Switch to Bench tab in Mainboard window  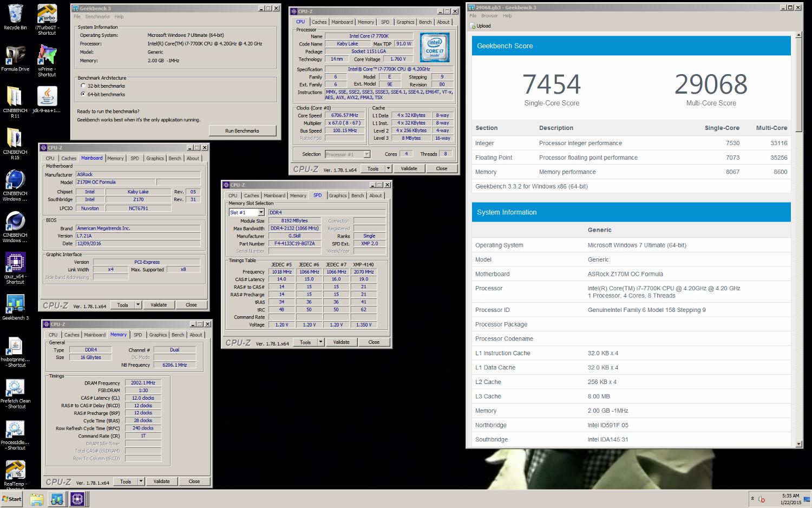pyautogui.click(x=175, y=158)
